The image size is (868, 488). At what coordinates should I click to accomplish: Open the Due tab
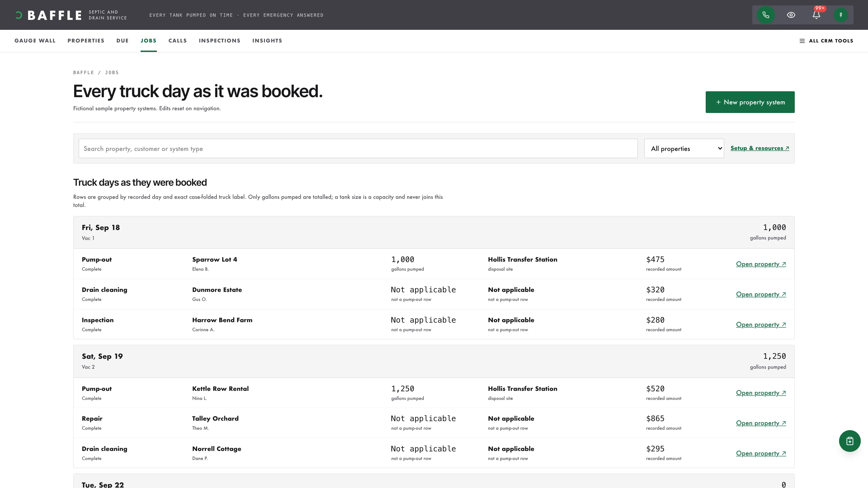(x=123, y=41)
